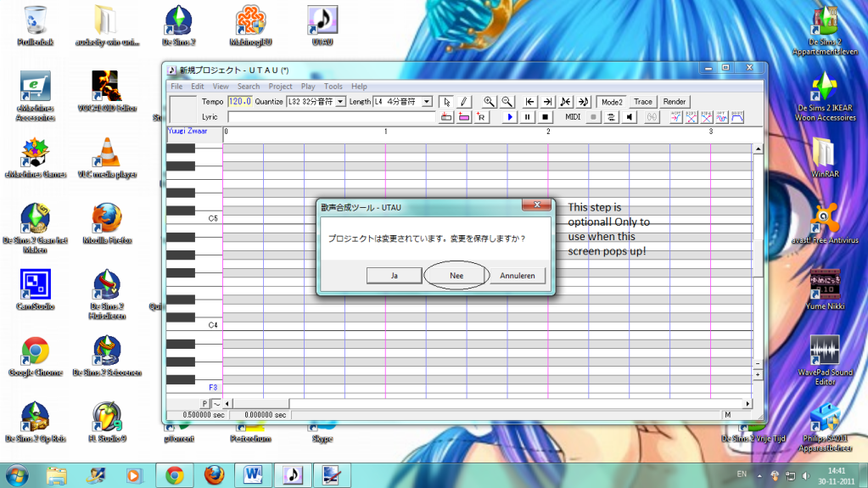Click the zoom in magnifier icon
This screenshot has height=488, width=868.
[489, 102]
